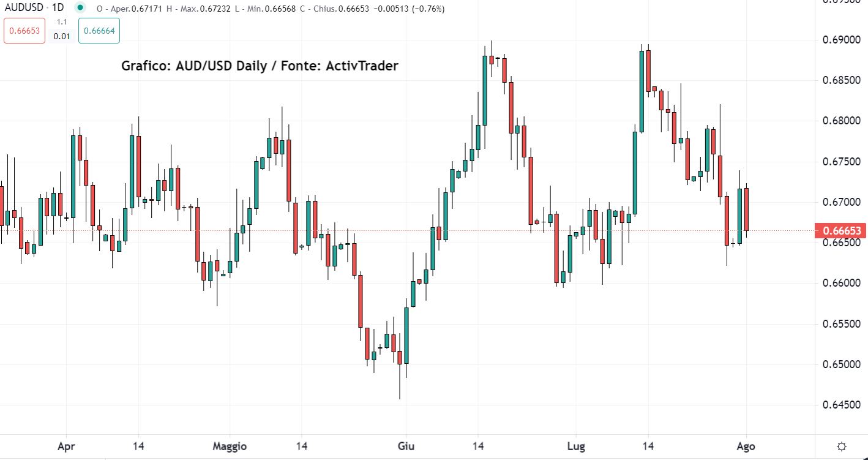The height and width of the screenshot is (460, 868).
Task: Switch to the Lug section of the timeline
Action: 576,447
